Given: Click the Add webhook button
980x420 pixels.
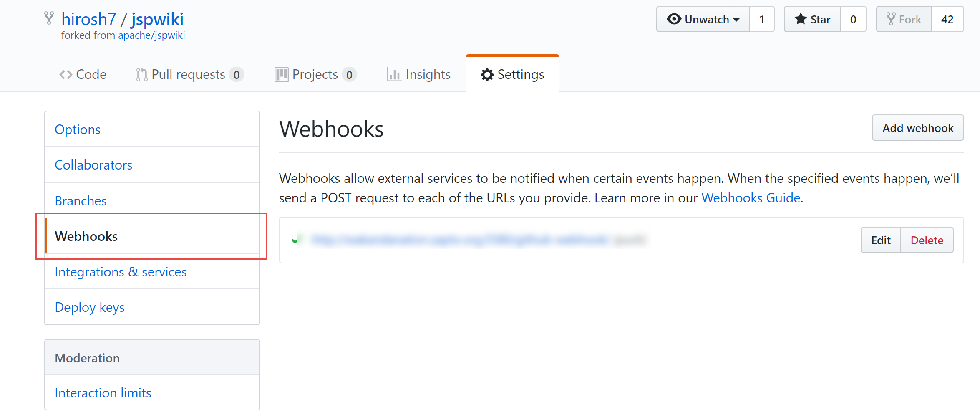Looking at the screenshot, I should coord(918,128).
